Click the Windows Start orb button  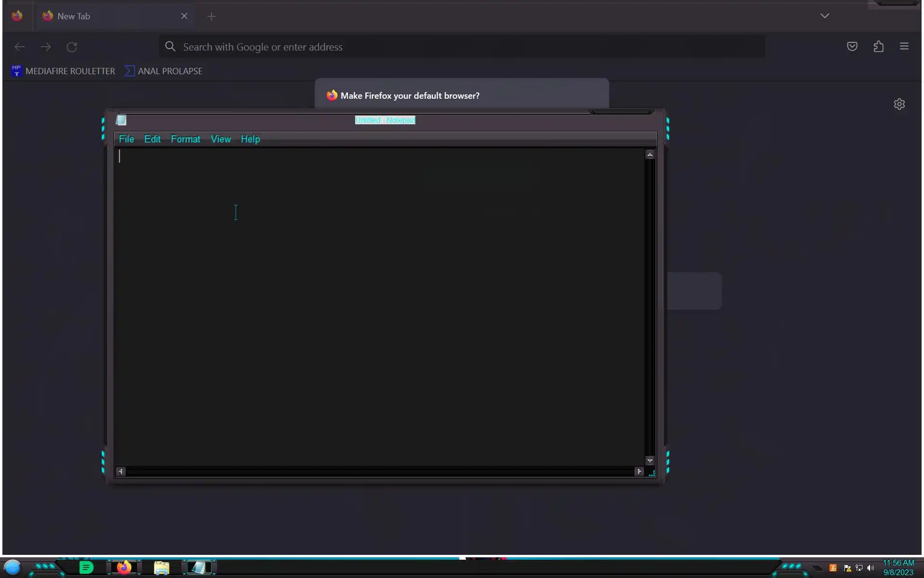tap(13, 567)
